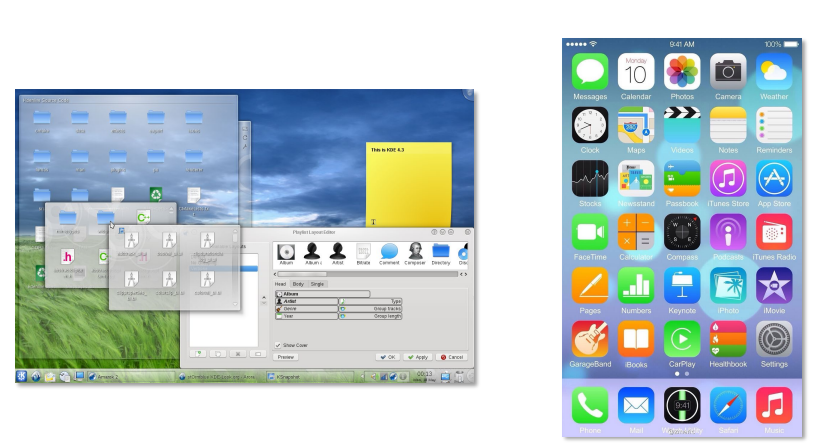Viewport: 838px width, 448px height.
Task: Launch the Pages app
Action: [x=590, y=285]
